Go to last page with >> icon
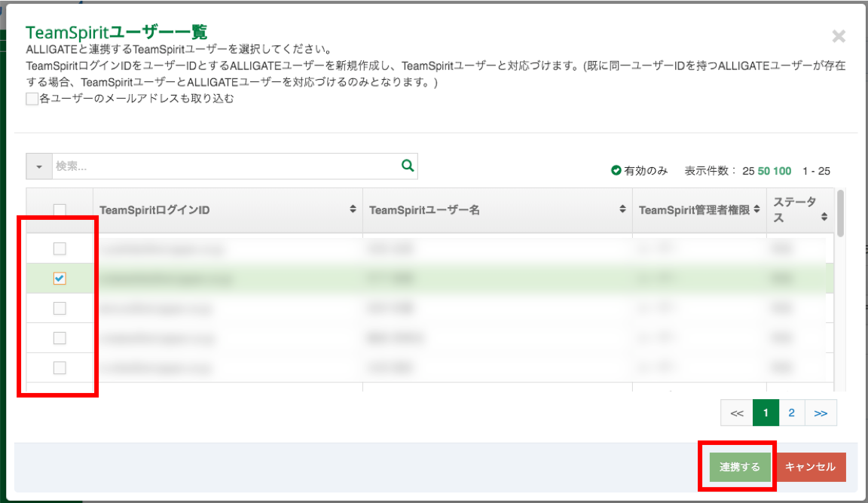The image size is (868, 503). pos(821,413)
